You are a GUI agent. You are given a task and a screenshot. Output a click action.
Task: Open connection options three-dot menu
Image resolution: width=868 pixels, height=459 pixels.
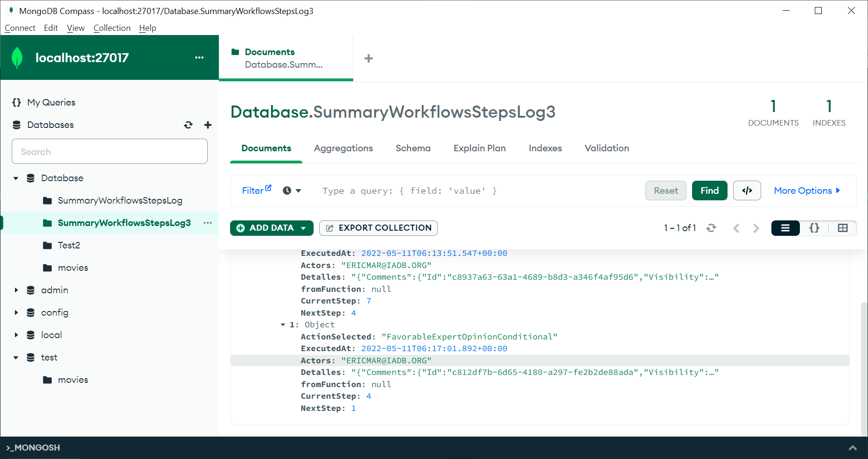point(199,57)
